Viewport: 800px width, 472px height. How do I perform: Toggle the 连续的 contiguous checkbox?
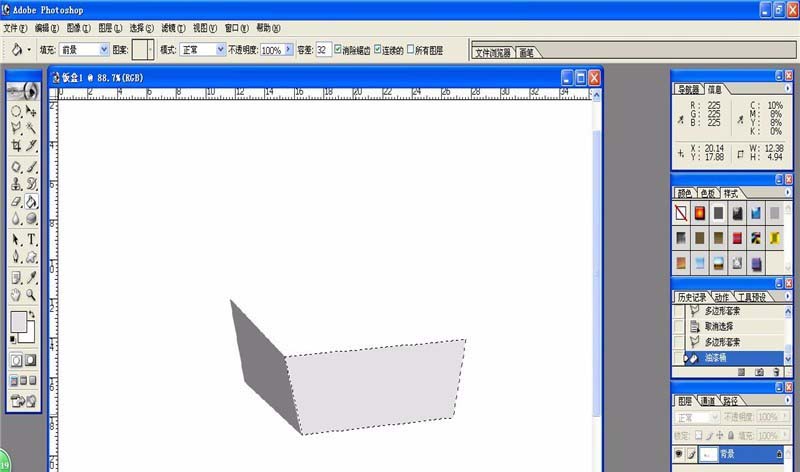pyautogui.click(x=378, y=49)
